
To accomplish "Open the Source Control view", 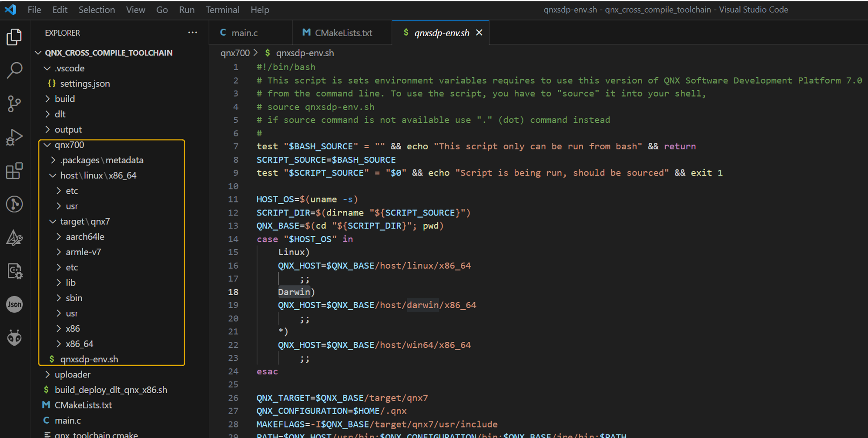I will click(x=14, y=104).
